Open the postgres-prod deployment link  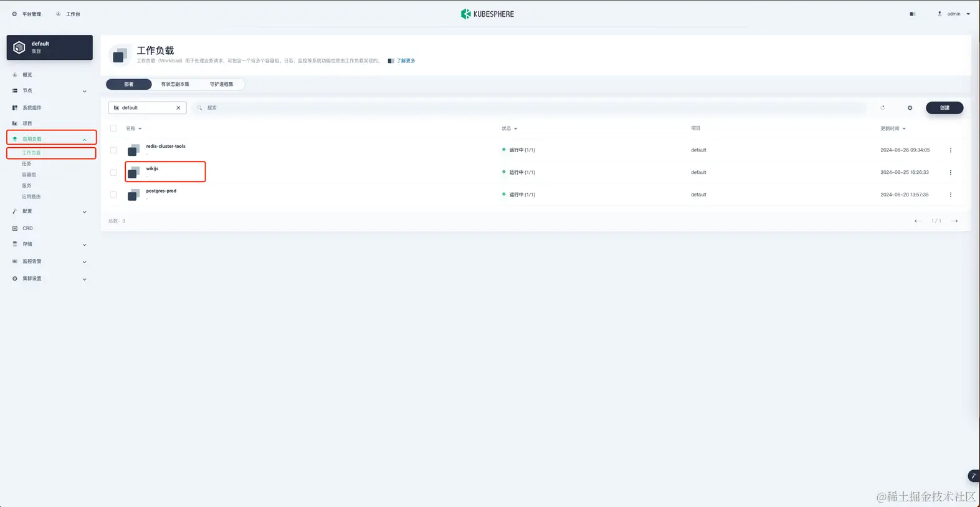161,191
